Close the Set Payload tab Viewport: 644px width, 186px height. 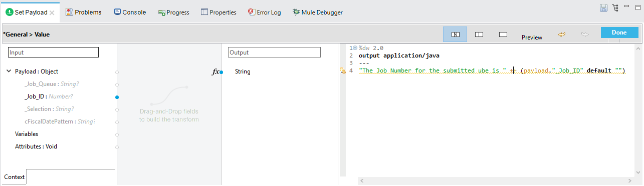click(52, 12)
